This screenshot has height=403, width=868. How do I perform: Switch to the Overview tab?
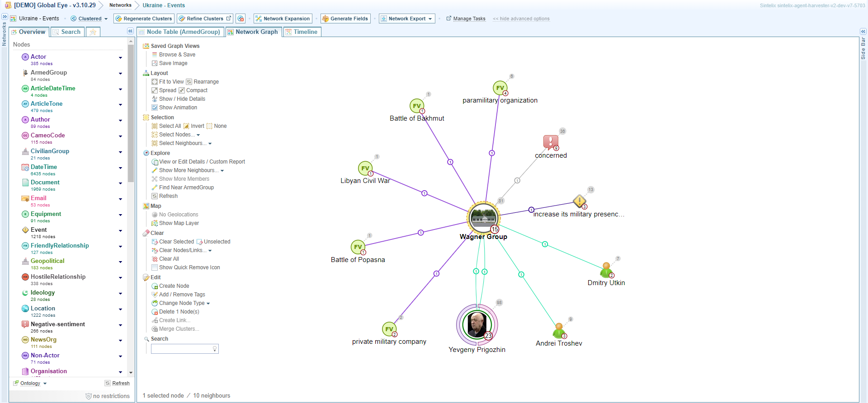(x=29, y=32)
